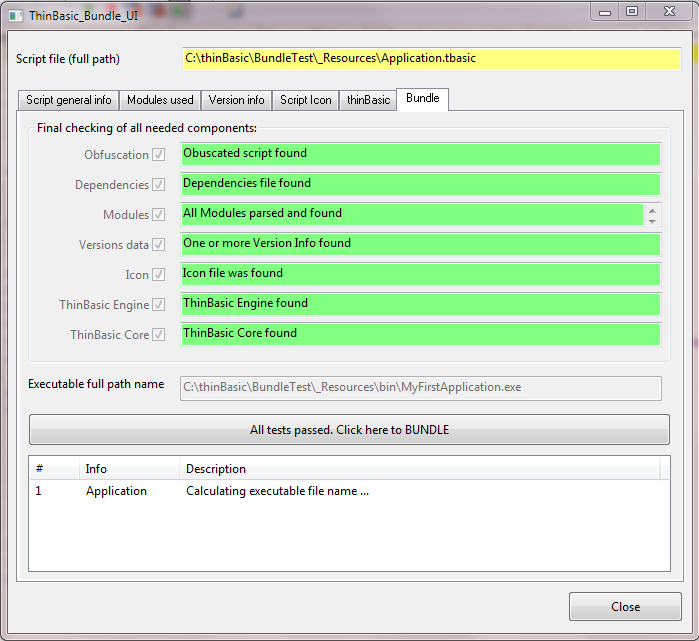699x641 pixels.
Task: Open the Modules used tab
Action: pyautogui.click(x=160, y=100)
